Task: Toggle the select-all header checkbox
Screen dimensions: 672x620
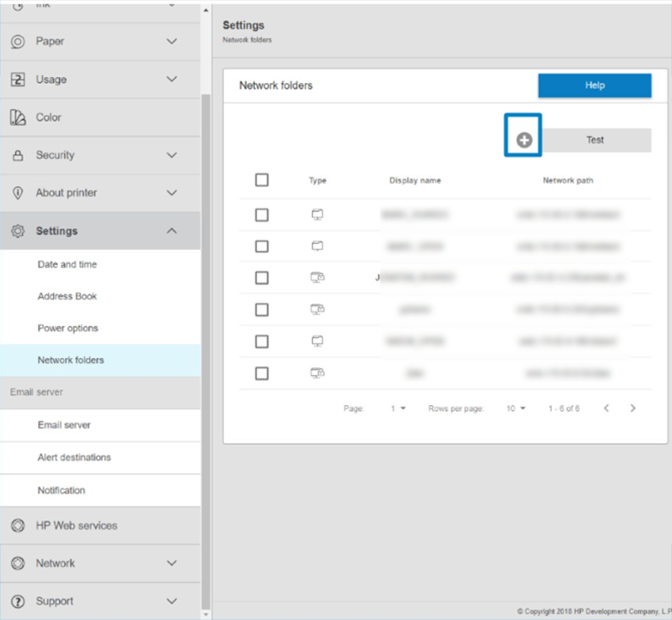Action: pos(262,180)
